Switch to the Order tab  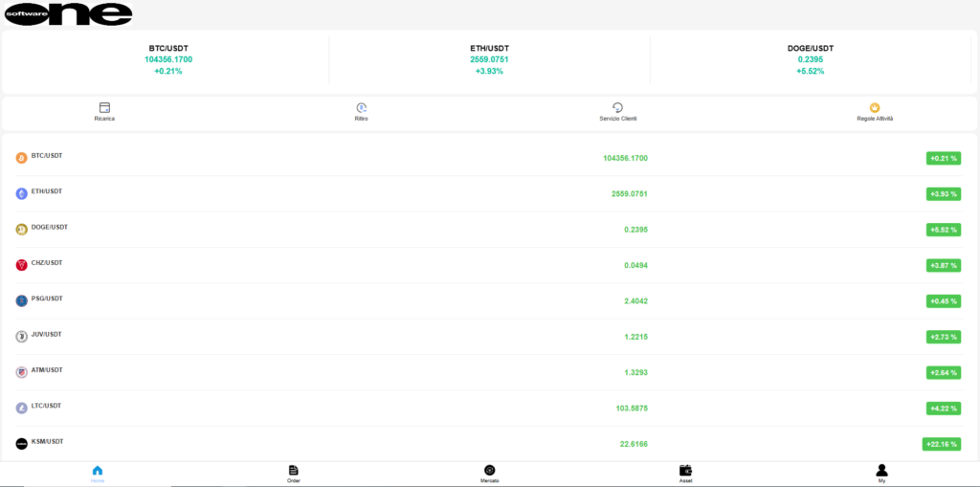pyautogui.click(x=294, y=474)
